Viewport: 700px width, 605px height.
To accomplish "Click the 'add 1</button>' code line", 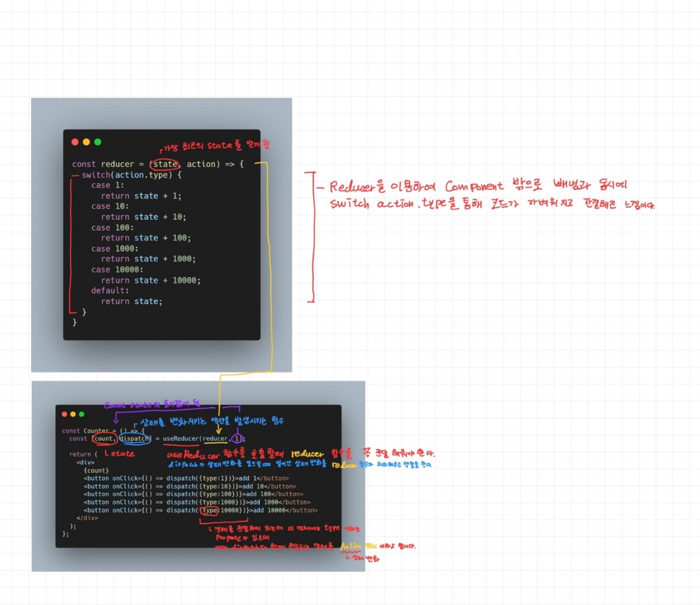I will coord(186,478).
